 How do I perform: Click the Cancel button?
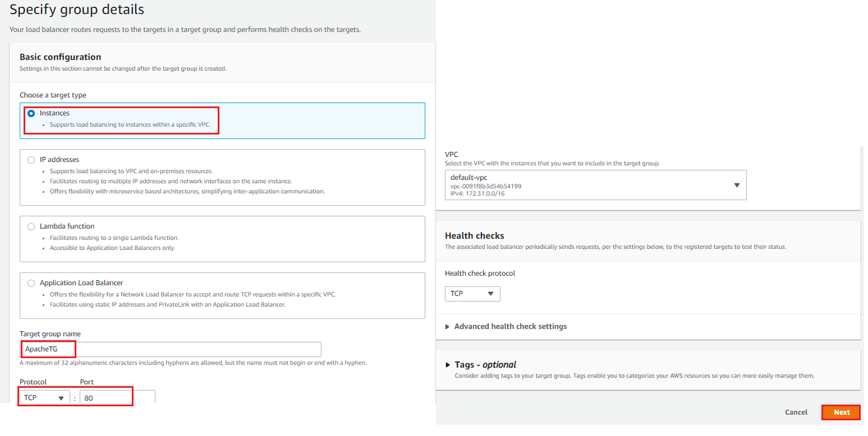click(x=796, y=412)
